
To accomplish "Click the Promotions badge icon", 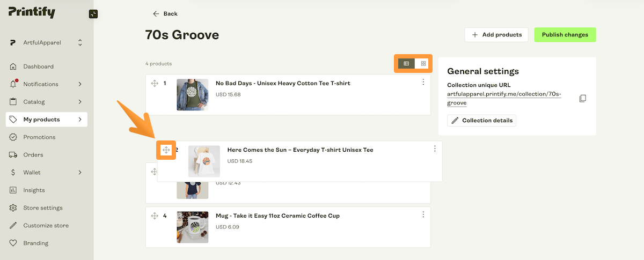I will (13, 137).
